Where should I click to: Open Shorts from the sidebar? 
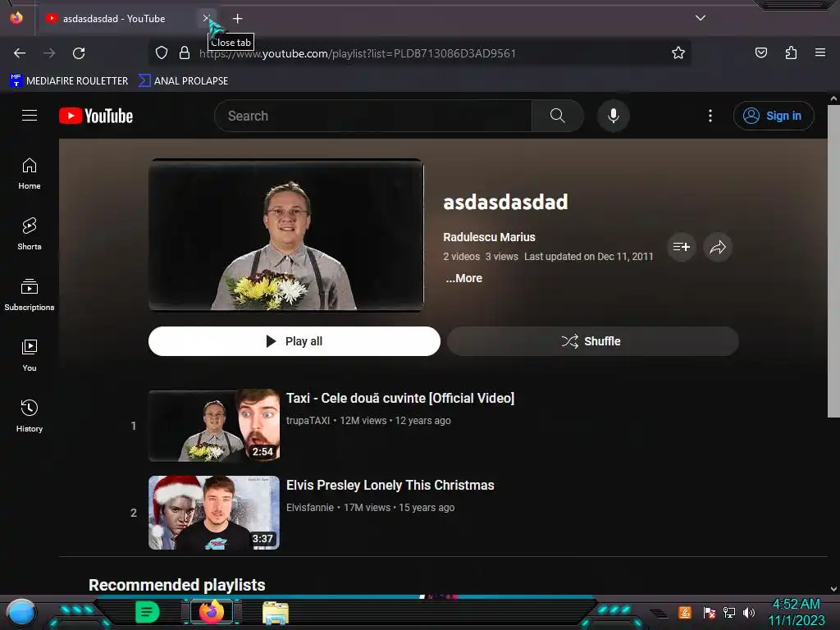[x=30, y=235]
